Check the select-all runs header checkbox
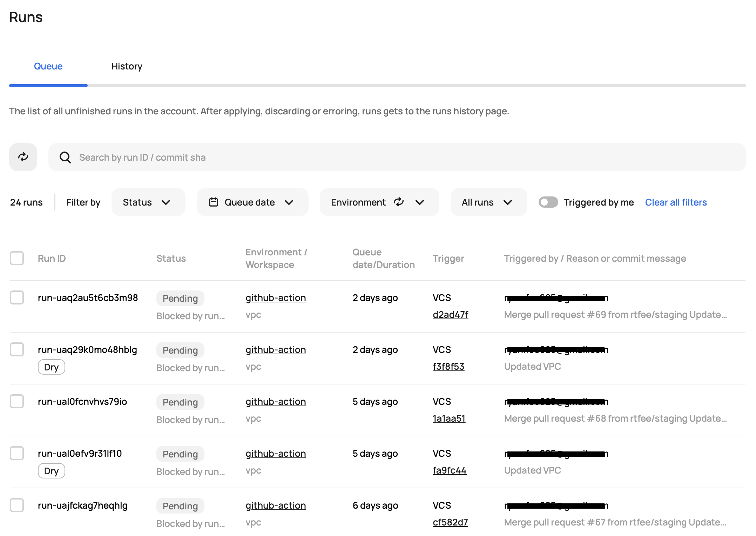 17,259
